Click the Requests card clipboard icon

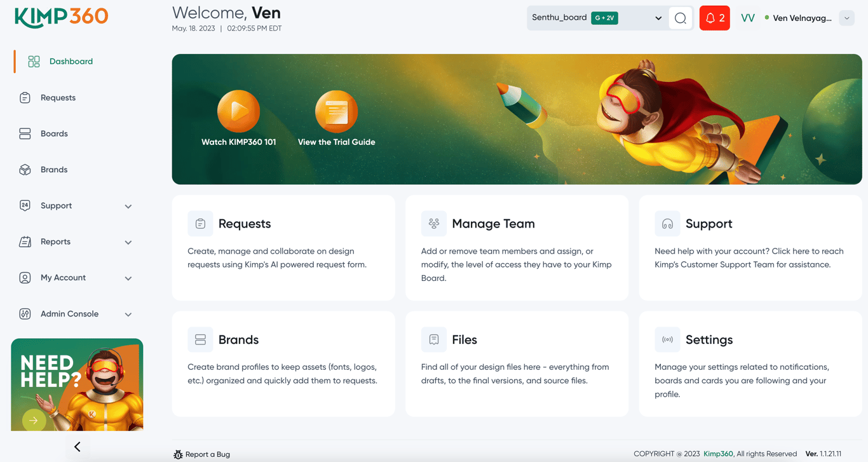tap(200, 224)
